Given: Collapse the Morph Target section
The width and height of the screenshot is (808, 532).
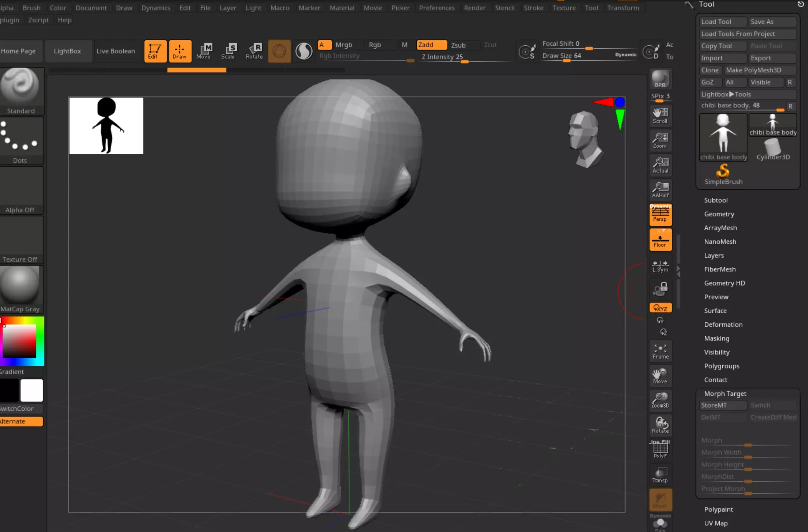Looking at the screenshot, I should (x=725, y=393).
